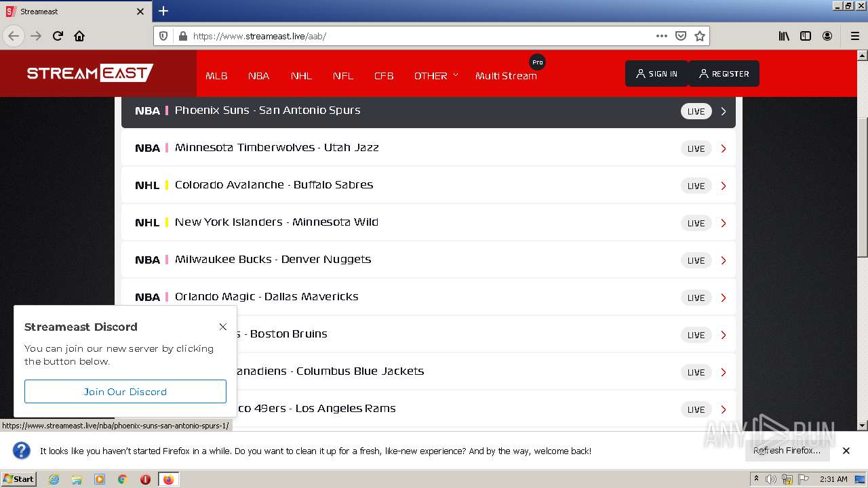Close the Streameast tab
The image size is (868, 488).
[x=140, y=12]
